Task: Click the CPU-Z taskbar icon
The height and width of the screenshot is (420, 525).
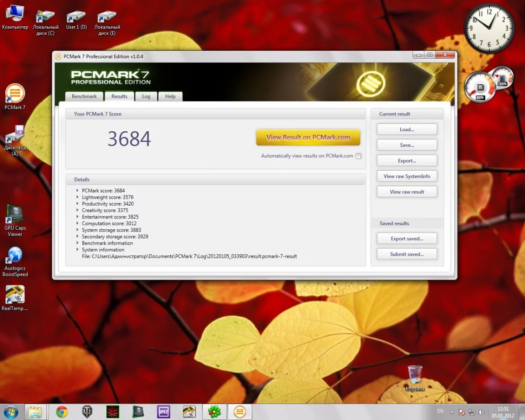Action: tap(164, 412)
